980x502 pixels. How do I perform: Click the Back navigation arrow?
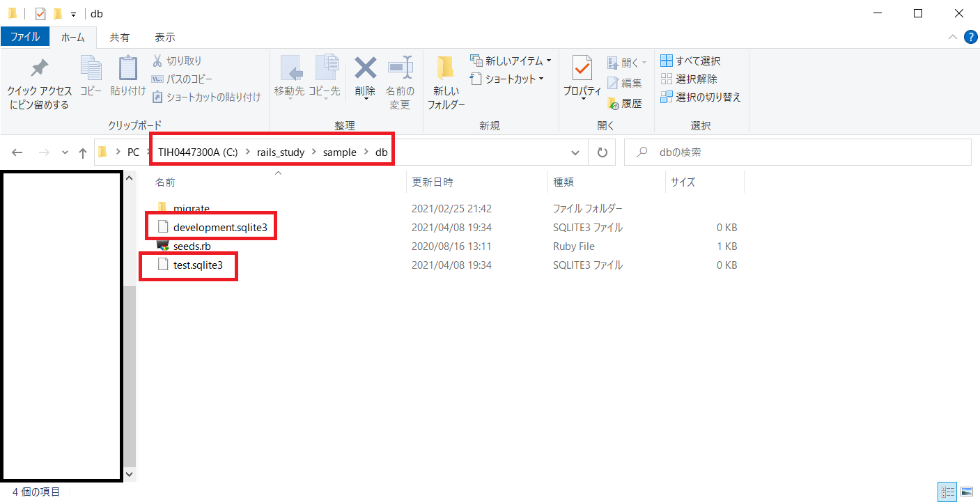click(17, 152)
